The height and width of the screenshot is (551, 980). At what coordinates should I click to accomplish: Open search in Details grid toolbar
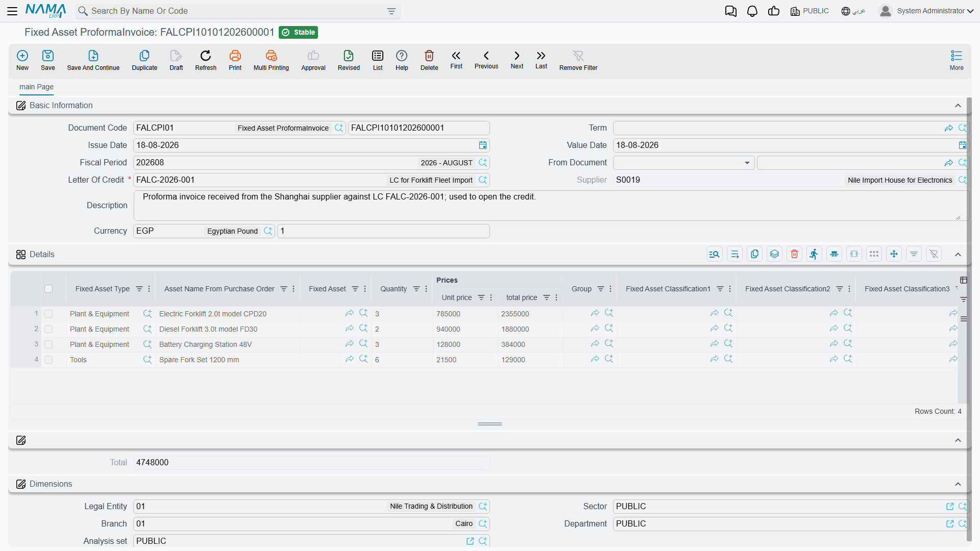click(x=715, y=254)
